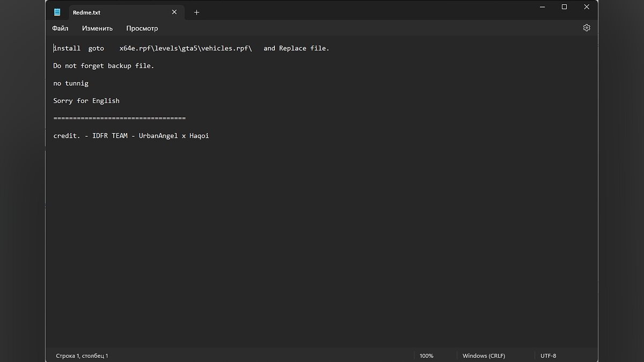
Task: Select the Redme.txt tab
Action: tap(107, 12)
